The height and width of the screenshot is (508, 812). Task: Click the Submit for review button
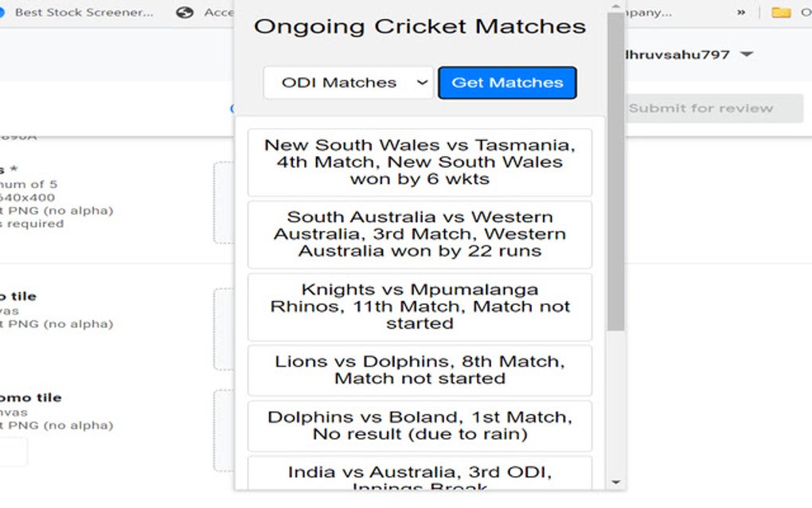click(x=701, y=108)
